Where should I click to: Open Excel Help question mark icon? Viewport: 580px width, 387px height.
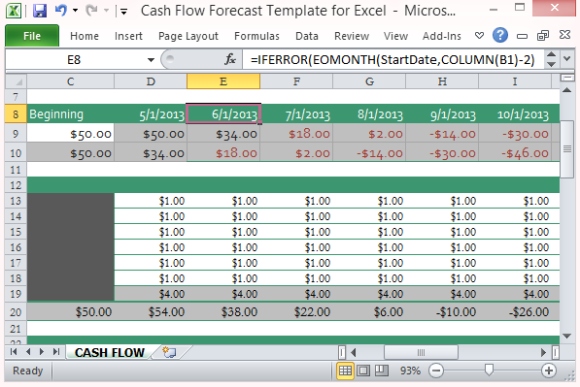click(500, 35)
